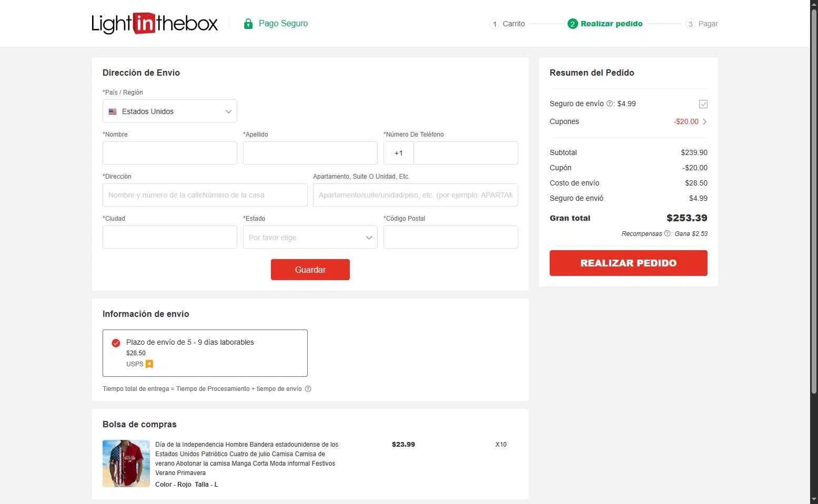818x504 pixels.
Task: Go back to the Carrito step
Action: click(x=513, y=24)
